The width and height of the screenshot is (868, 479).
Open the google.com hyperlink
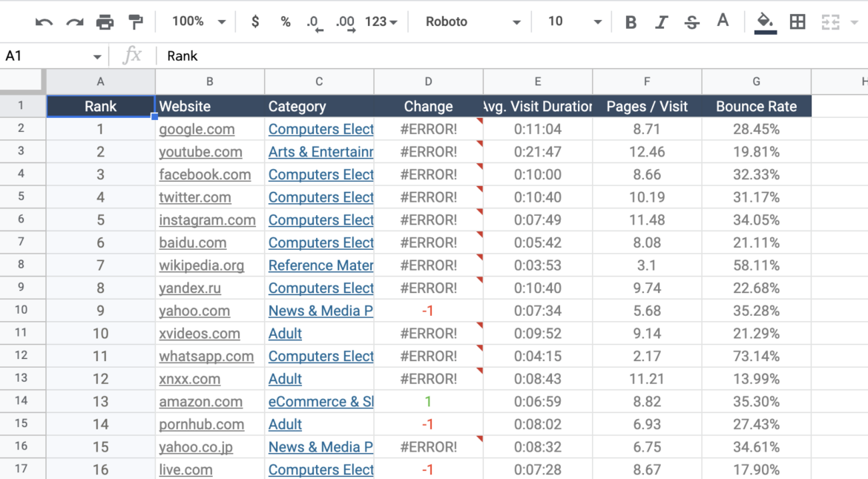click(x=197, y=129)
